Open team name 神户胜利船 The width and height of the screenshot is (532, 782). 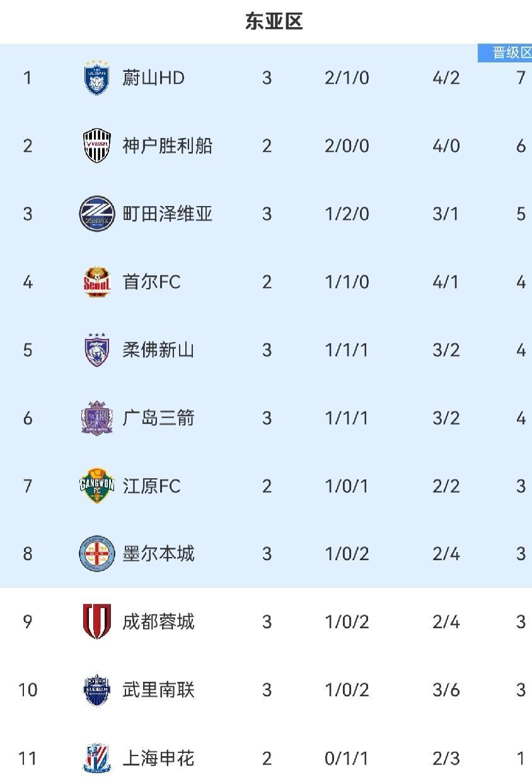point(167,146)
